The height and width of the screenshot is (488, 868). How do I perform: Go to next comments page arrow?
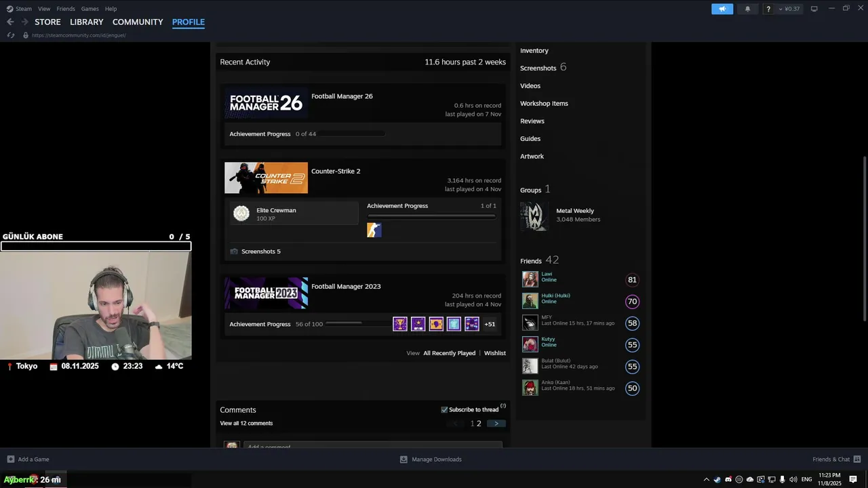(x=496, y=424)
